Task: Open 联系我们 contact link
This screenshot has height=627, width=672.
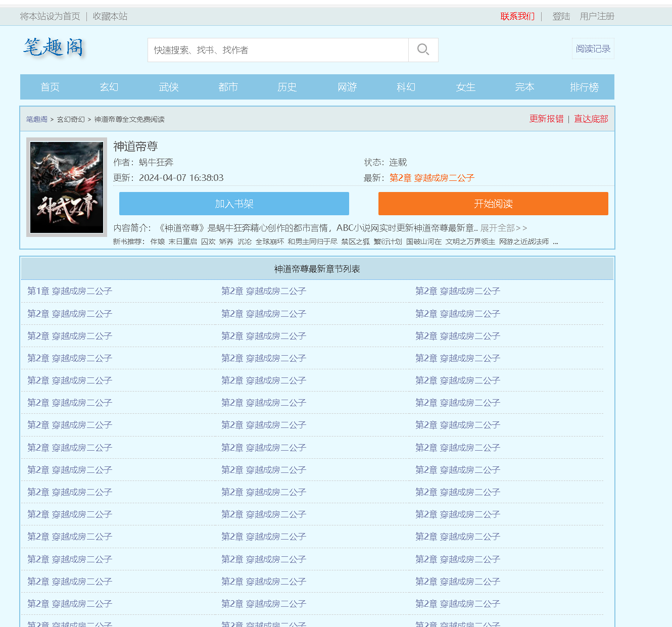Action: [x=517, y=16]
